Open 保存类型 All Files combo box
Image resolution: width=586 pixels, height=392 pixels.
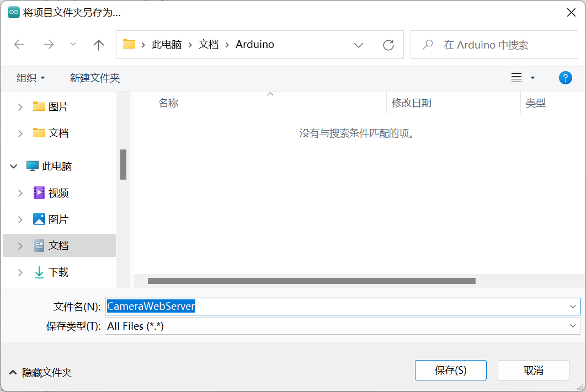(x=342, y=326)
